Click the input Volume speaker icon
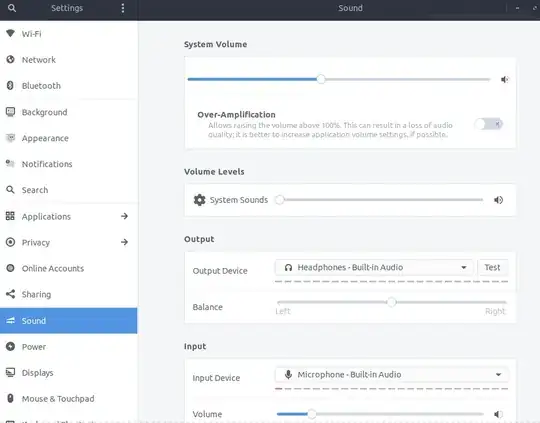This screenshot has height=423, width=540. tap(498, 414)
